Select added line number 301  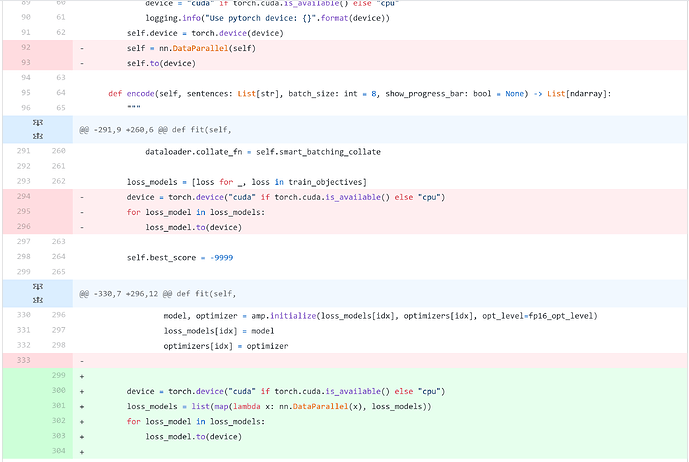tap(58, 407)
